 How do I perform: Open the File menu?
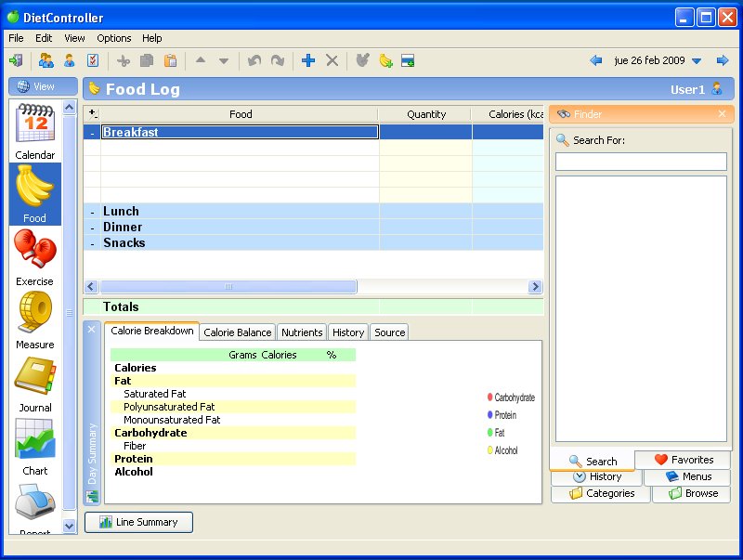[x=16, y=38]
